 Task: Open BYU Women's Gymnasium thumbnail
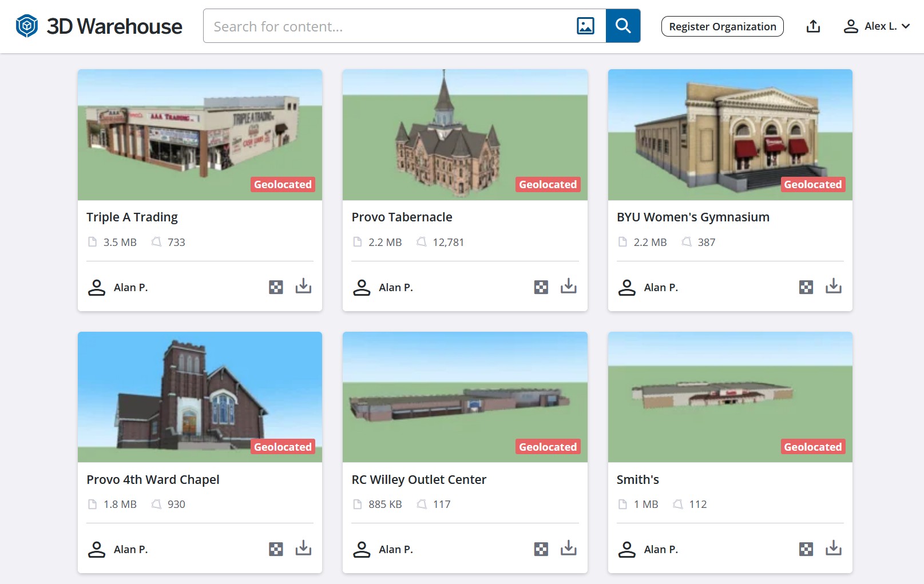pos(730,134)
